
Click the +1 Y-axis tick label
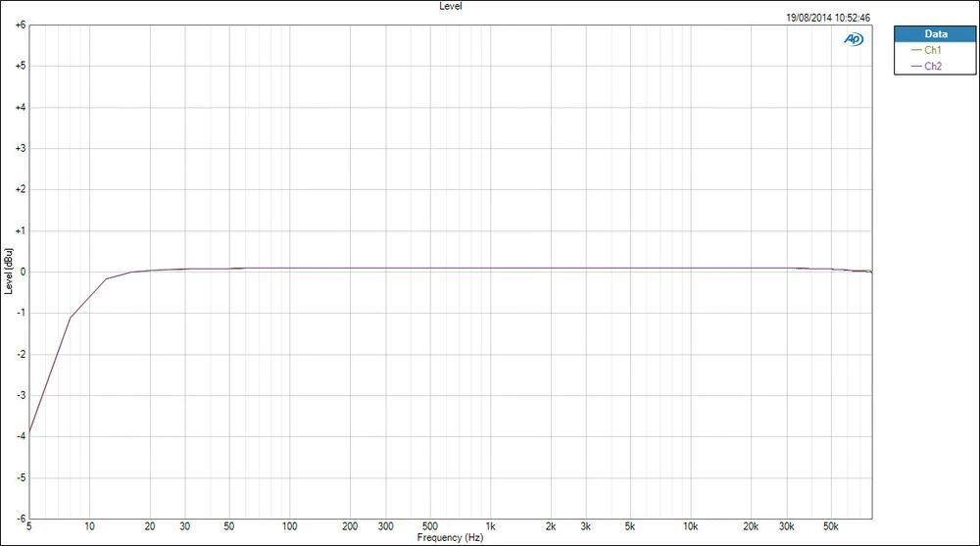click(x=21, y=230)
